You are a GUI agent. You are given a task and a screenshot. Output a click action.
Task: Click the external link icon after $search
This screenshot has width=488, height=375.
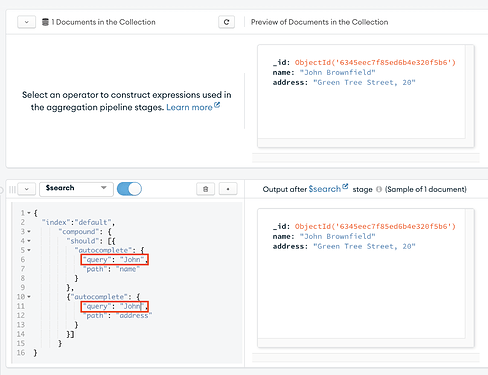coord(345,186)
